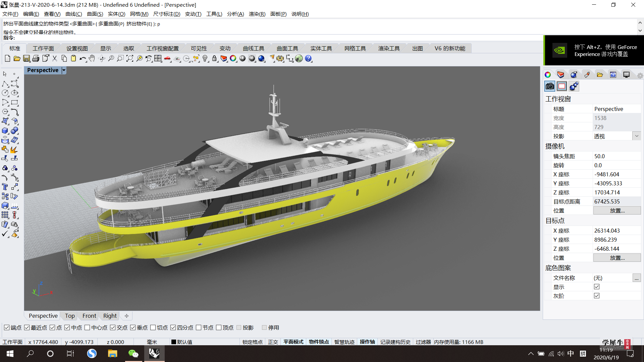This screenshot has height=362, width=644.
Task: Open the 投影 projection dropdown
Action: [x=637, y=136]
